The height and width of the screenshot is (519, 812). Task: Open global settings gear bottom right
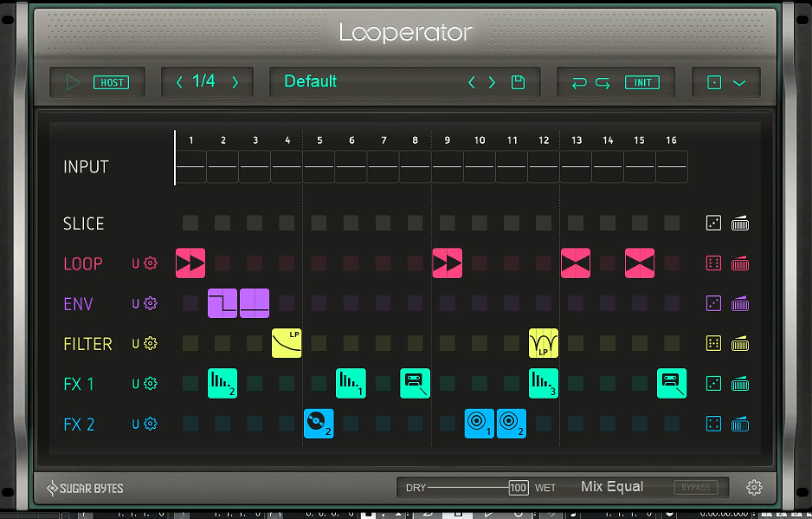point(754,487)
